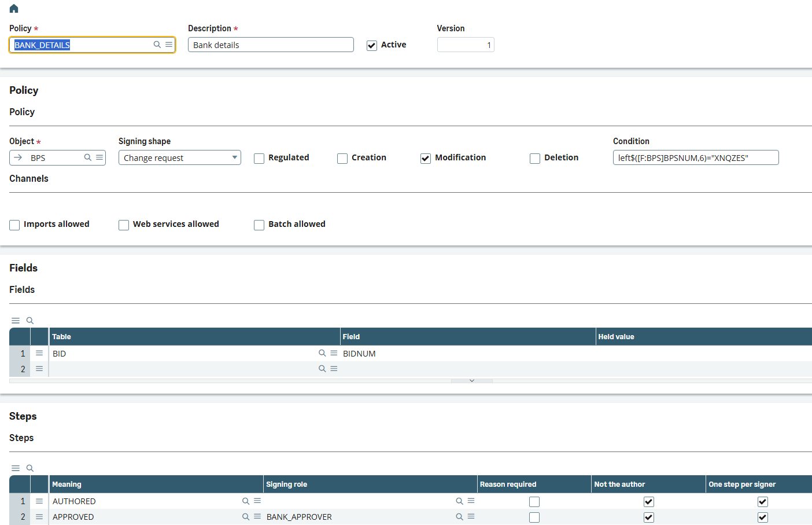
Task: Open lookup search in the Policy field
Action: pos(157,45)
